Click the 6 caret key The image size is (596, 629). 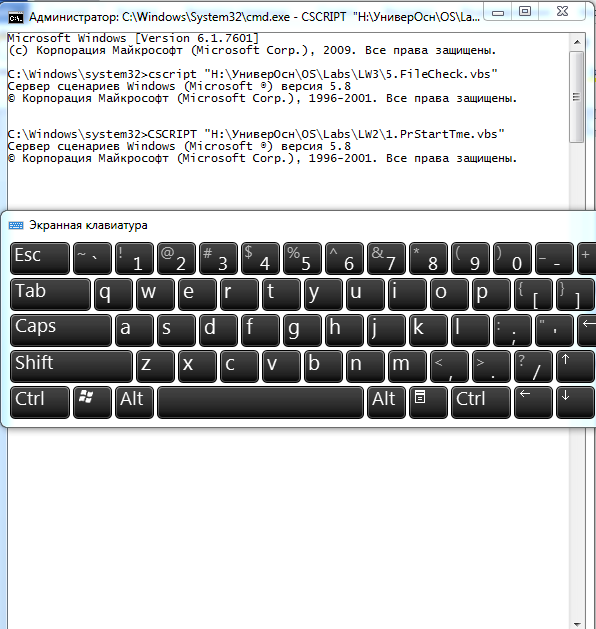point(345,258)
